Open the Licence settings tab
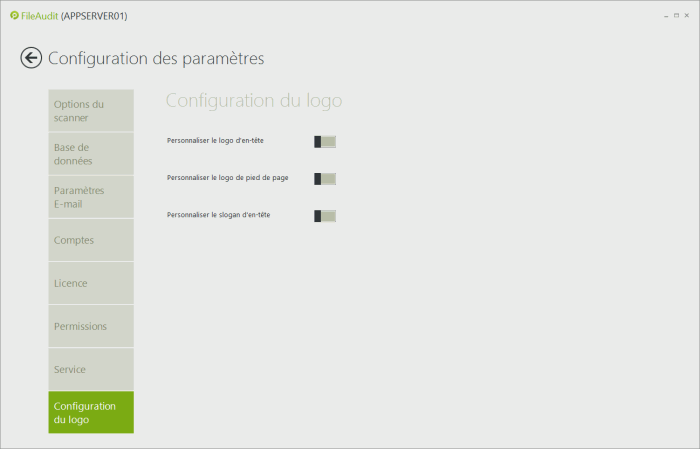This screenshot has height=449, width=700. 90,283
